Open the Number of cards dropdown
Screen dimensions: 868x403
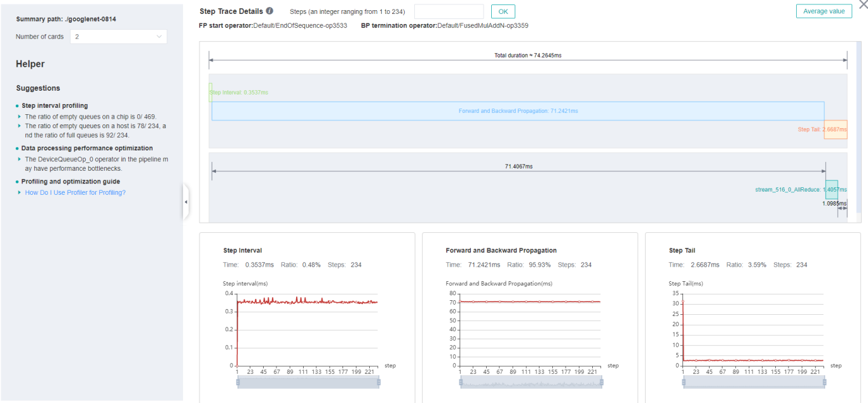pos(118,37)
